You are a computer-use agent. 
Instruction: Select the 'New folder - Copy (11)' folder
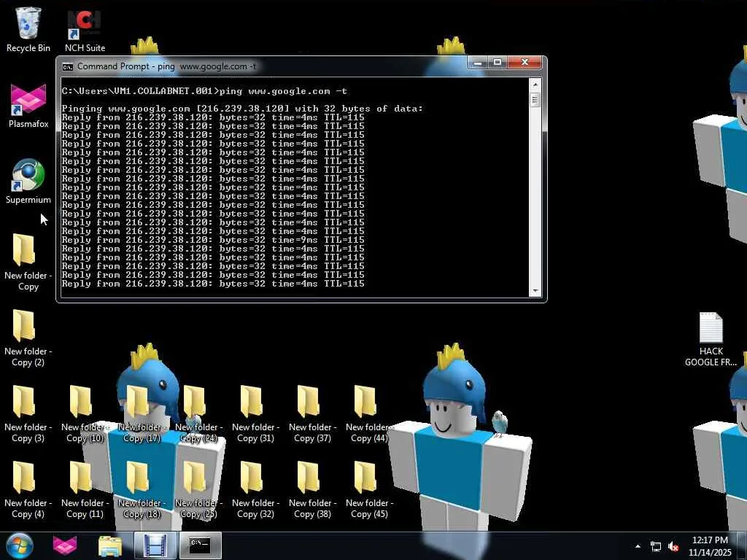pyautogui.click(x=85, y=490)
